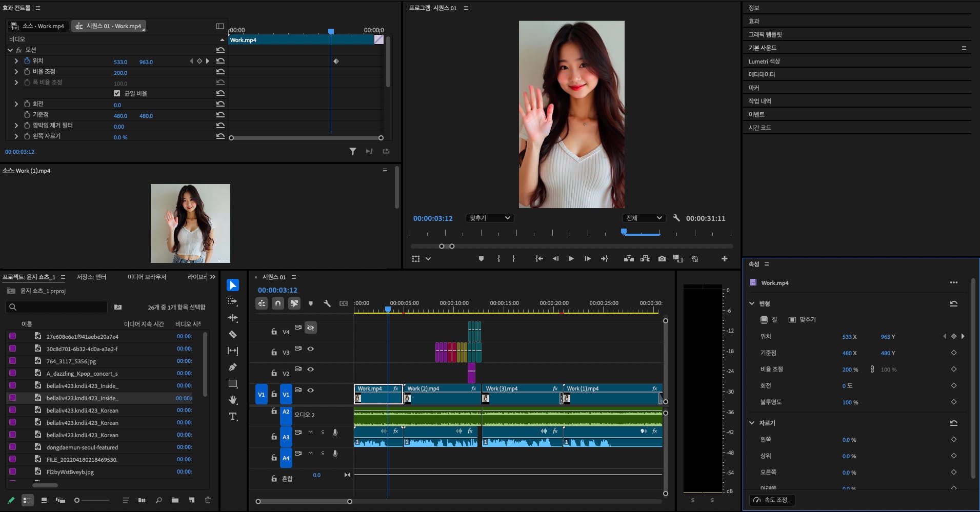Uncheck the 균일 비율 checkbox

(x=117, y=93)
